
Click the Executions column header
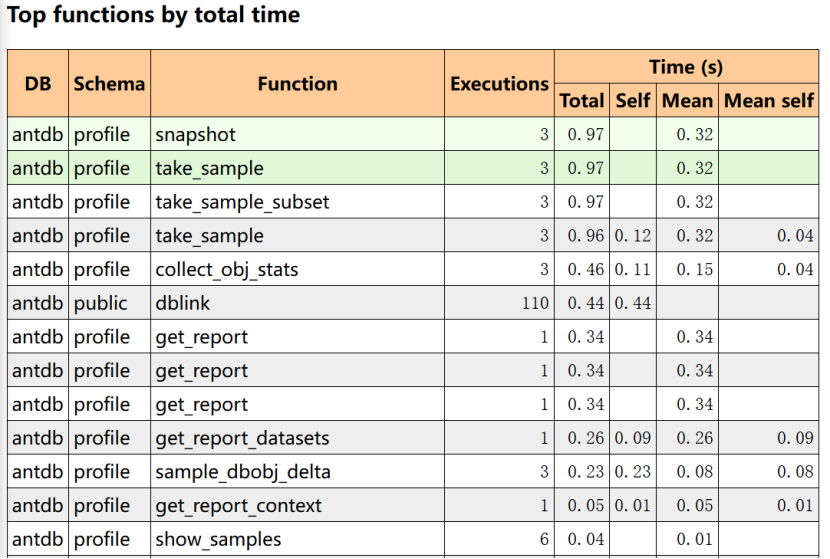click(x=499, y=84)
